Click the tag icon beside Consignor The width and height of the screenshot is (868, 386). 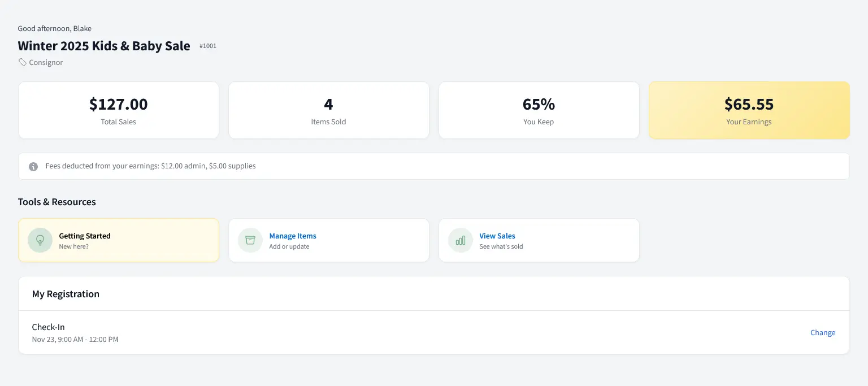(x=21, y=62)
